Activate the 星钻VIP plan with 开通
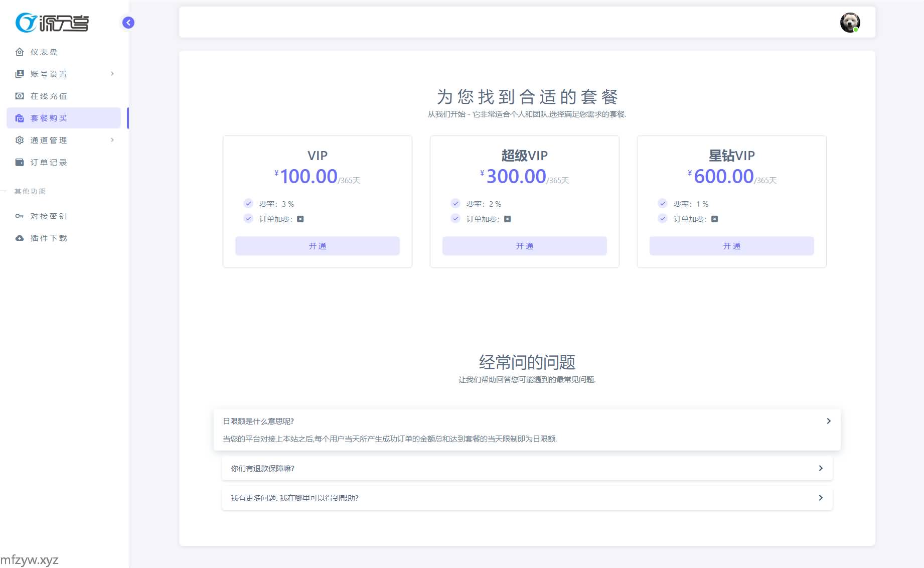The height and width of the screenshot is (568, 924). tap(731, 246)
